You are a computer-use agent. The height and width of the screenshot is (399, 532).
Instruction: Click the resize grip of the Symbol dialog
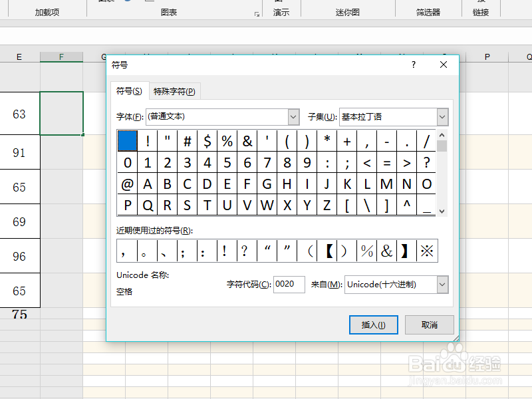pos(456,338)
